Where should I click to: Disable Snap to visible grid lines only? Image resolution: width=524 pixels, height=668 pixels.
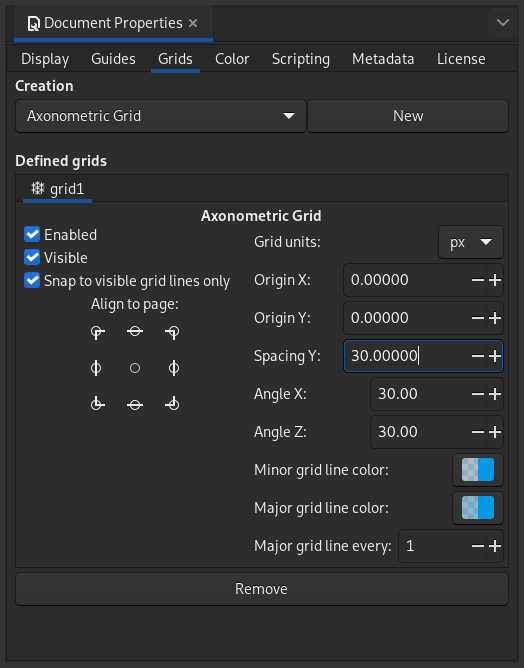[32, 281]
